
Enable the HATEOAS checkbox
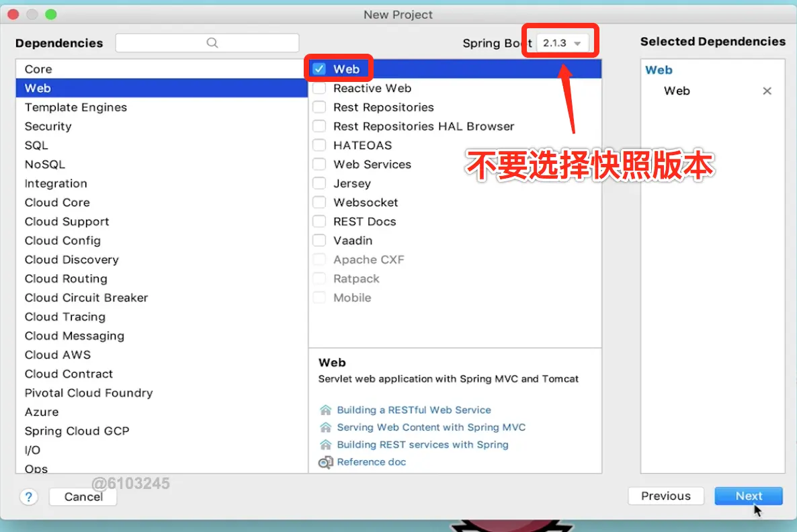[319, 145]
